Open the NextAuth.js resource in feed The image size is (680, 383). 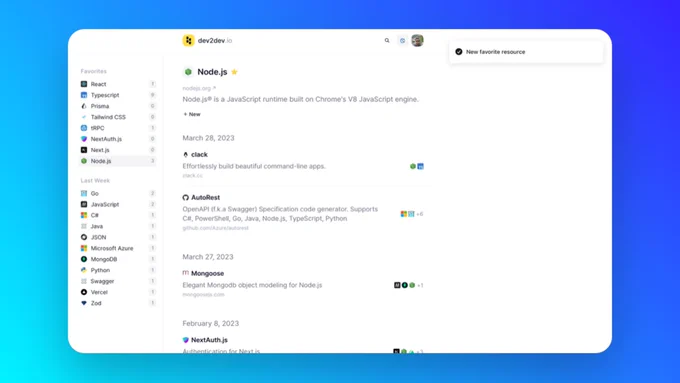(209, 340)
